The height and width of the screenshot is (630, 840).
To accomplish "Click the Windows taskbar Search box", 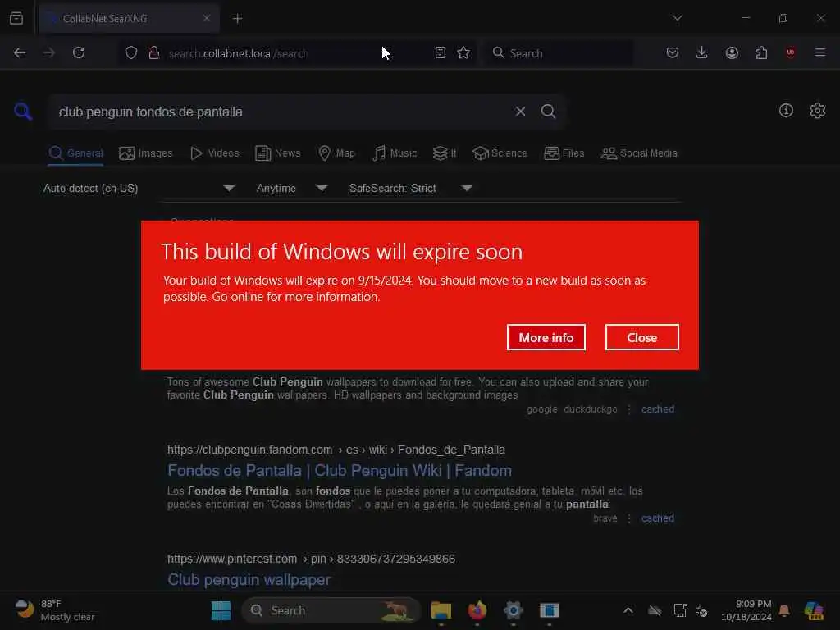I will 331,610.
